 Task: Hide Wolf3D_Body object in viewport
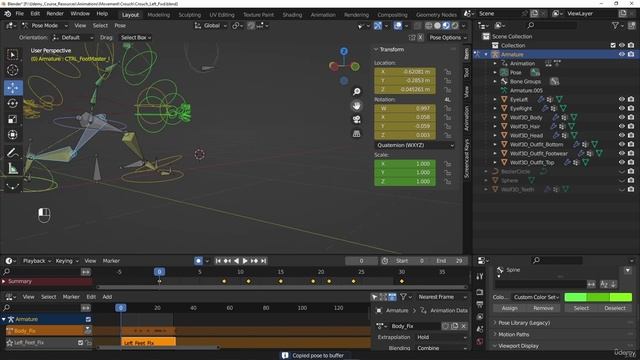pos(622,117)
